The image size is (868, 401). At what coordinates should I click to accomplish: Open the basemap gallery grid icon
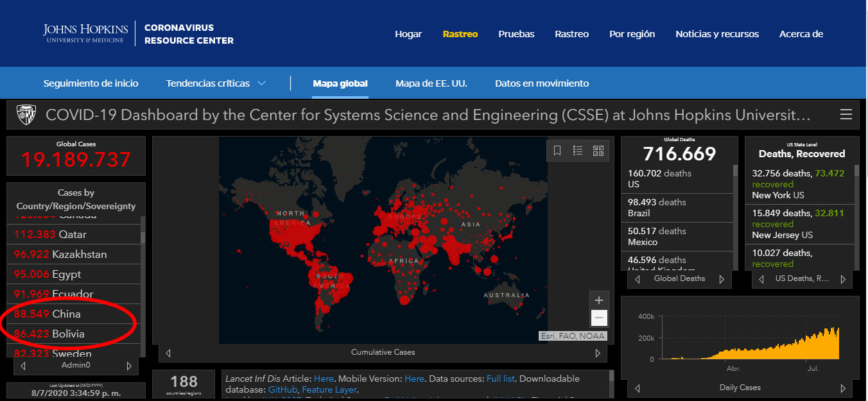[598, 151]
